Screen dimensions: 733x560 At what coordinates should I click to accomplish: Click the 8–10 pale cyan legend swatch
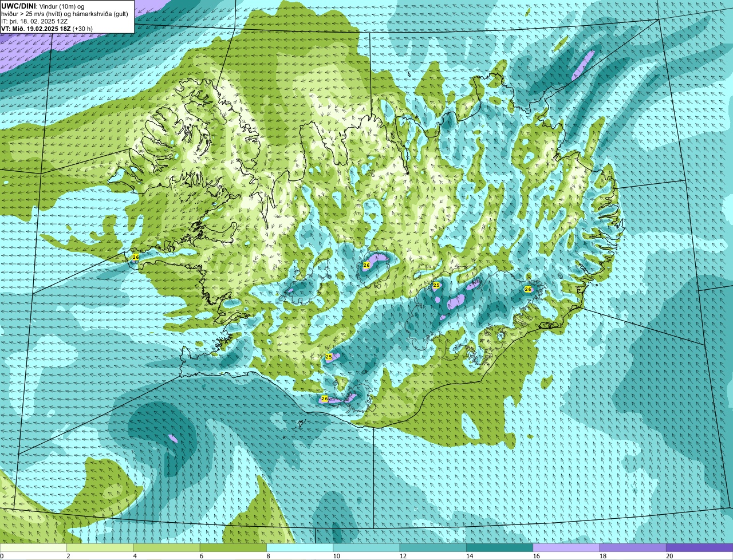300,548
